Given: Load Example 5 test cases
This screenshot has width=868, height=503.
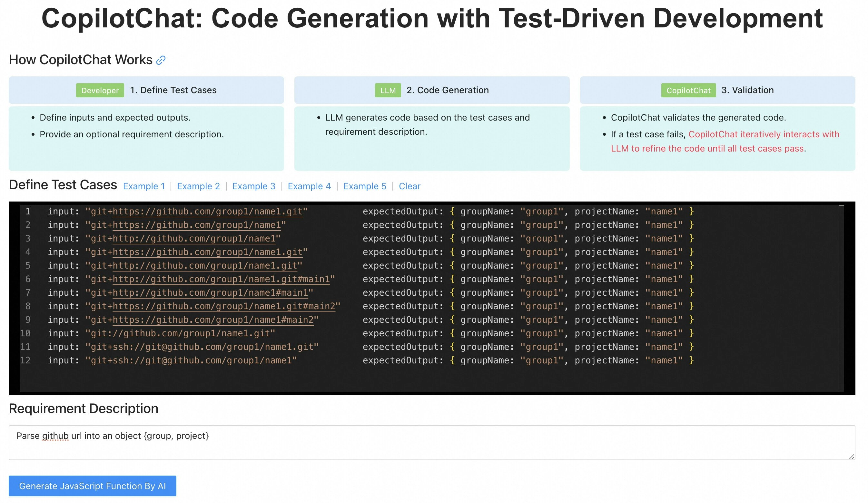Looking at the screenshot, I should (365, 186).
